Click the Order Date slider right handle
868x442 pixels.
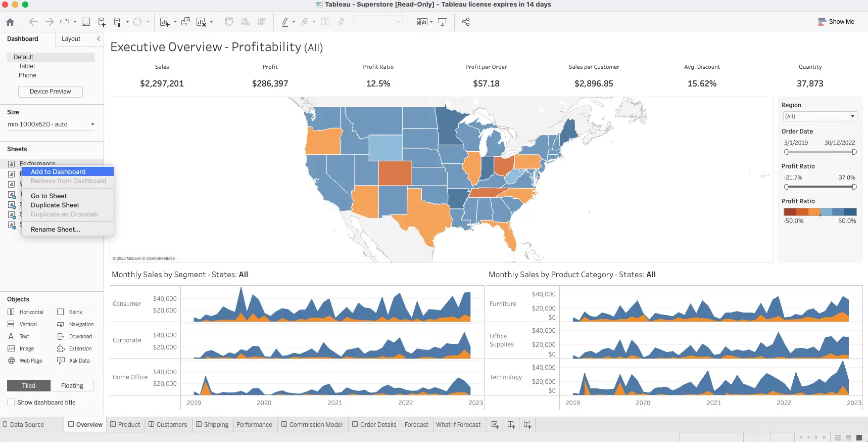point(854,152)
